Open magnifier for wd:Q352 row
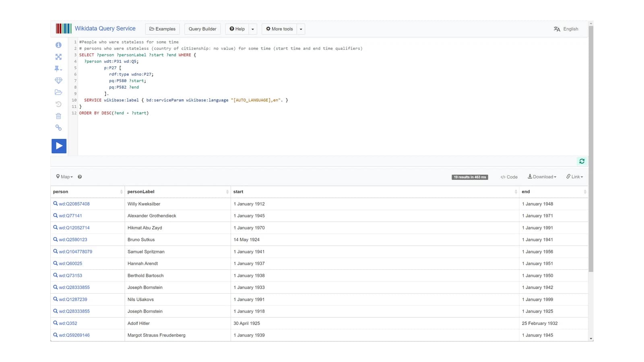 56,323
